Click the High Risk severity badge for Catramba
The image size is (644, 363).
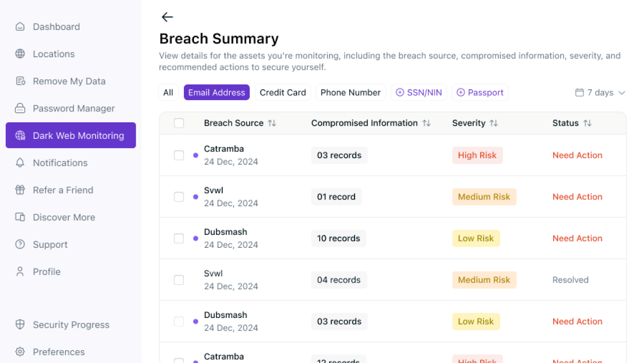click(x=477, y=155)
